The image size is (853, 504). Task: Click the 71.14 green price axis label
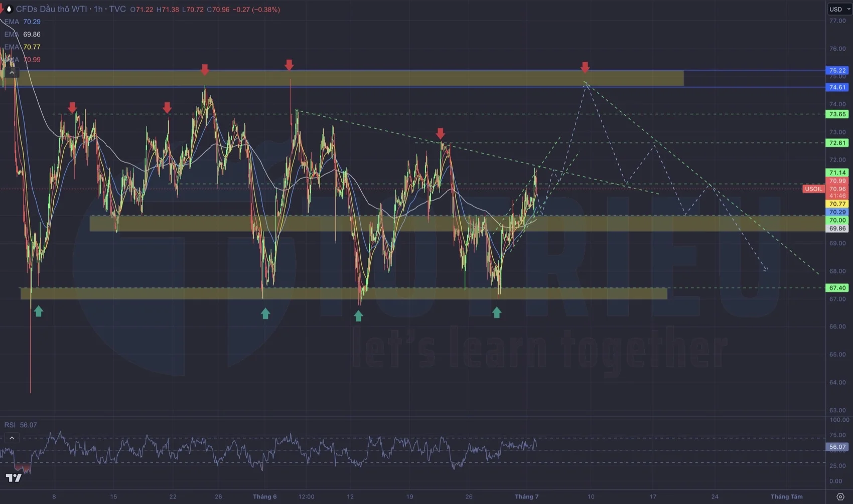(x=837, y=173)
